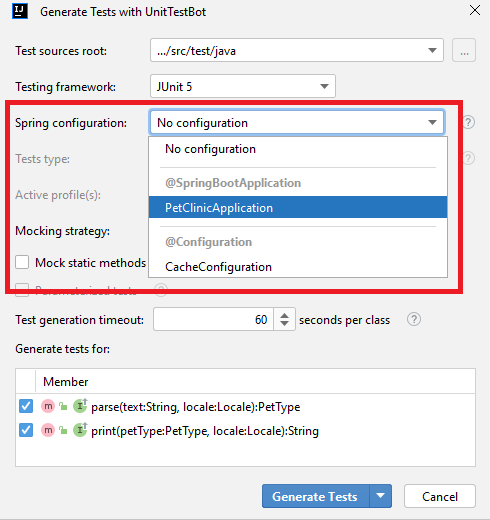490x520 pixels.
Task: Uncheck the parse(text:String, locale:Locale) member
Action: [26, 406]
